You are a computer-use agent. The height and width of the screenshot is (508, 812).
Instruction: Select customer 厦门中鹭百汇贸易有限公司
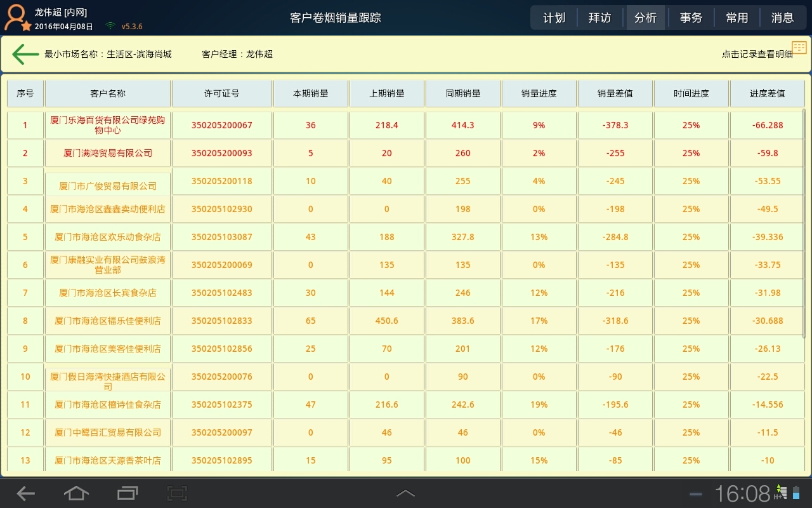[108, 432]
